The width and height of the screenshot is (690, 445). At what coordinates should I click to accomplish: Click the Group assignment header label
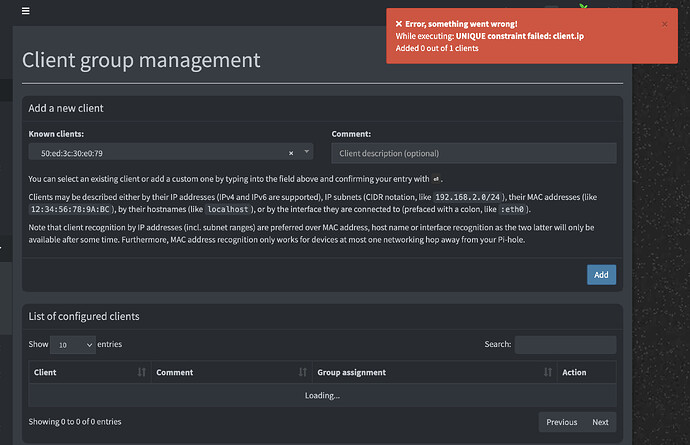click(351, 372)
